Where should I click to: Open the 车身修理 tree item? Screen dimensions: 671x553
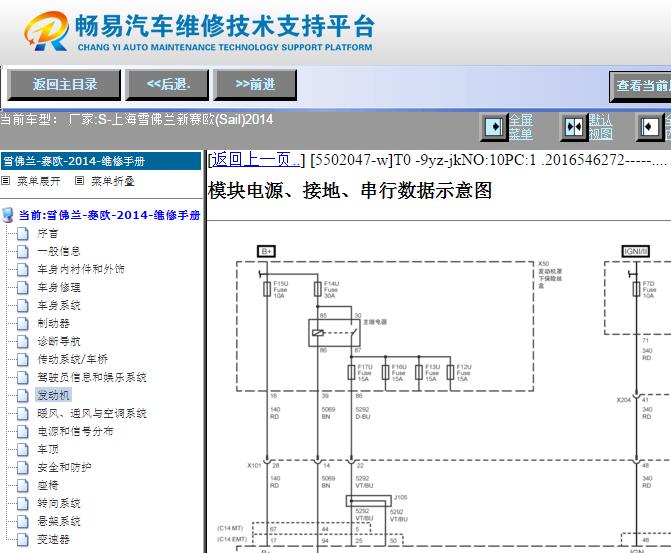coord(59,287)
